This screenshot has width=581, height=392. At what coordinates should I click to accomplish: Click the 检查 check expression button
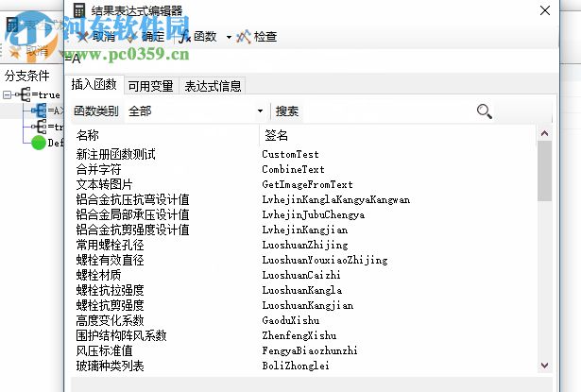point(257,36)
